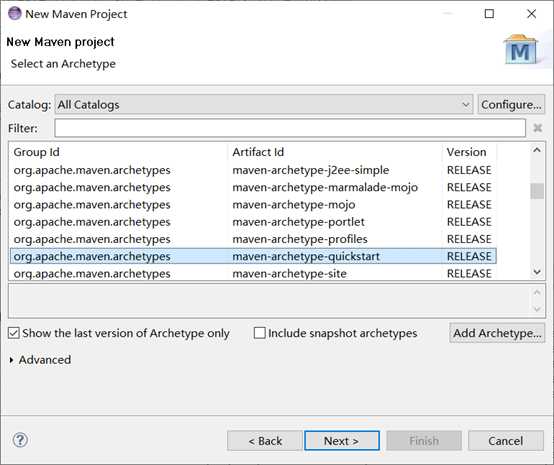Click the Configure... button
The height and width of the screenshot is (465, 554).
pyautogui.click(x=511, y=105)
